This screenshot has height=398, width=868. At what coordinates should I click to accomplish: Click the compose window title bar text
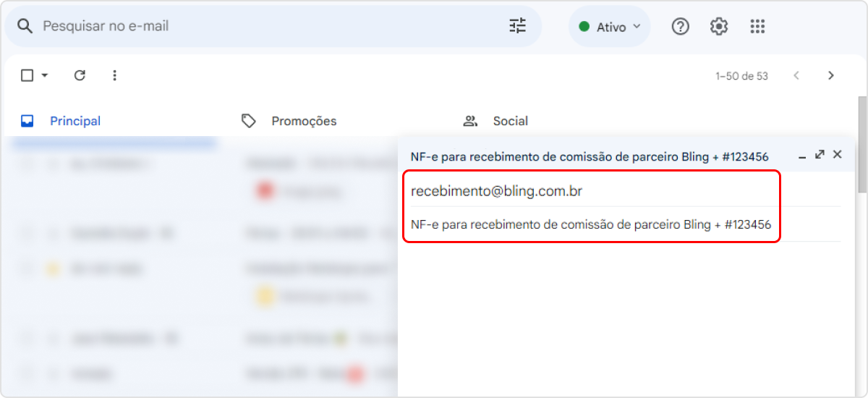(x=590, y=156)
